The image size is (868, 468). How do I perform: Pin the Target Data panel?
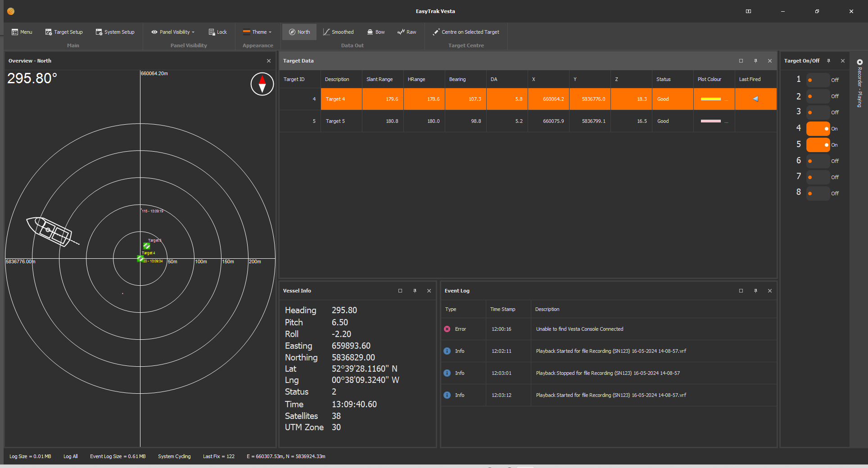tap(755, 61)
